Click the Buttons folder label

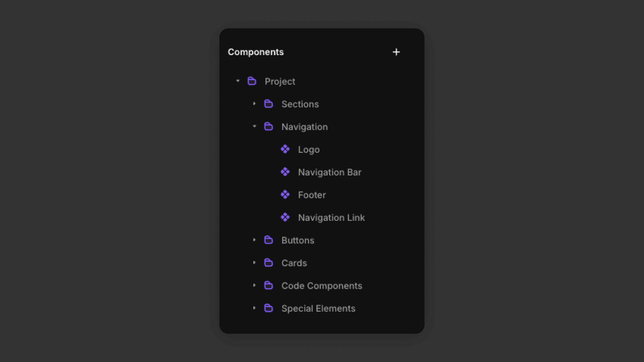point(298,241)
